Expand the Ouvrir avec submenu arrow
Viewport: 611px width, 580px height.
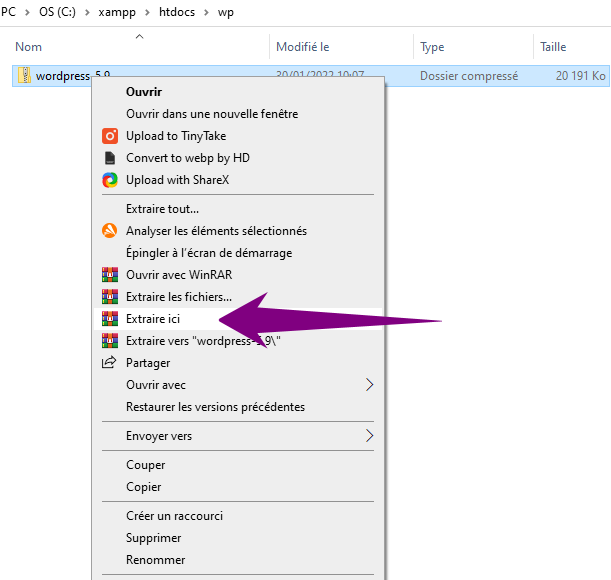(x=369, y=385)
